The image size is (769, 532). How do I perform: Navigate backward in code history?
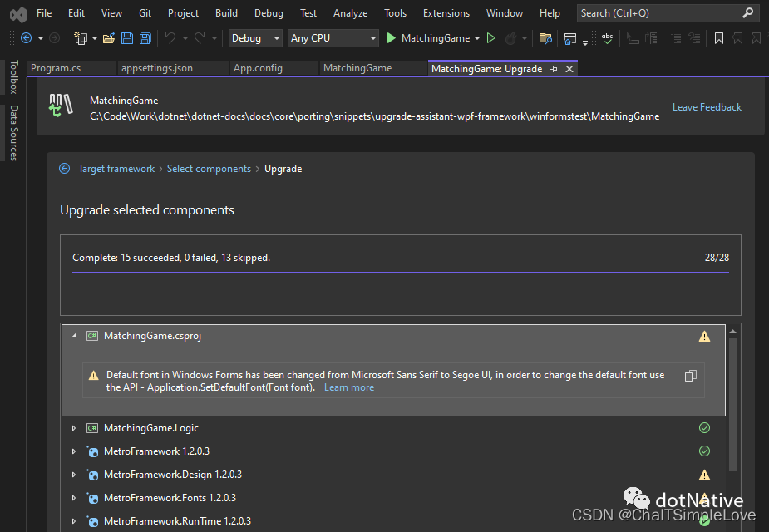click(x=25, y=38)
